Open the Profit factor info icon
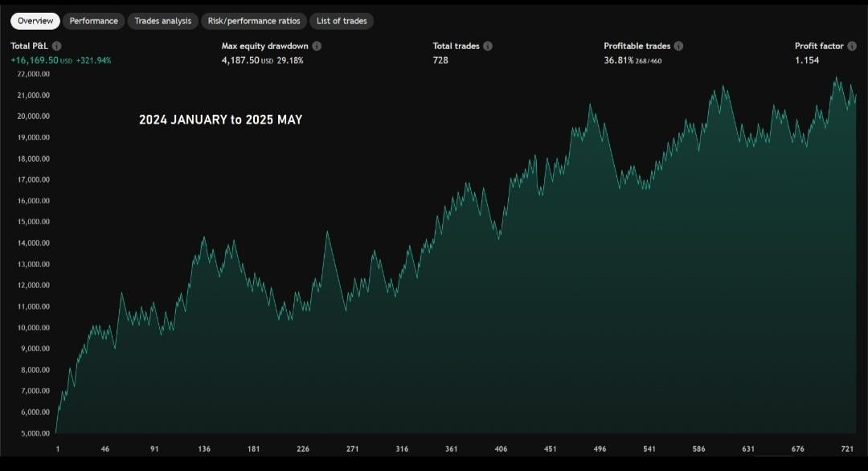 (852, 47)
